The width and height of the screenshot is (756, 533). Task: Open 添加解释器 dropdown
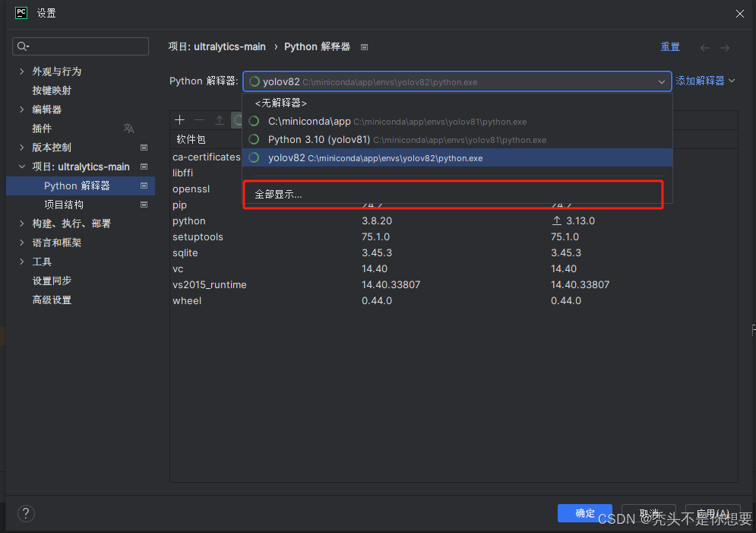pos(705,81)
